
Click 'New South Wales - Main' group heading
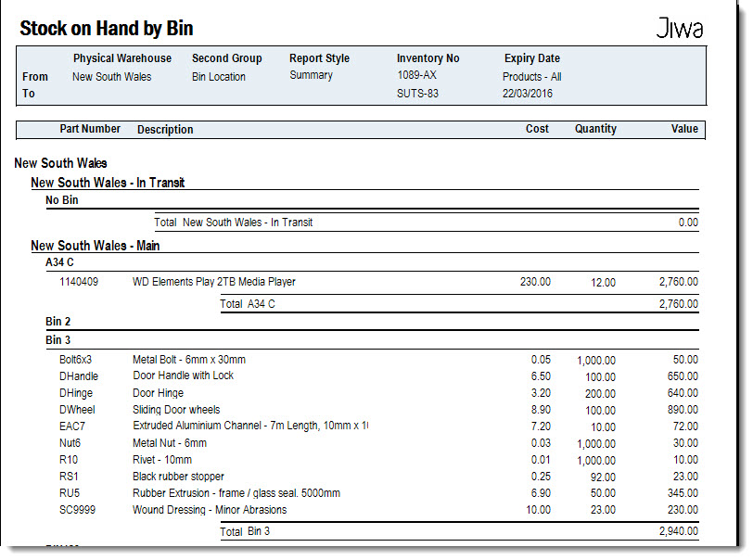tap(96, 246)
